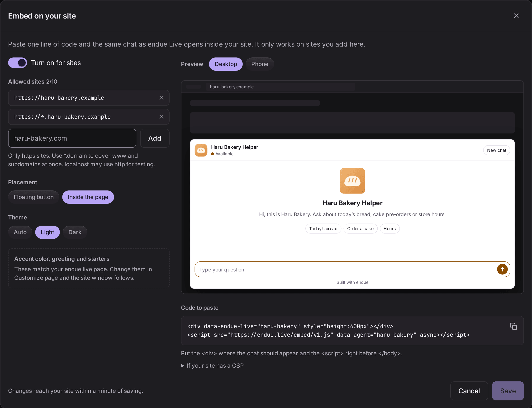Choose the Dark theme
The width and height of the screenshot is (532, 408).
[75, 232]
